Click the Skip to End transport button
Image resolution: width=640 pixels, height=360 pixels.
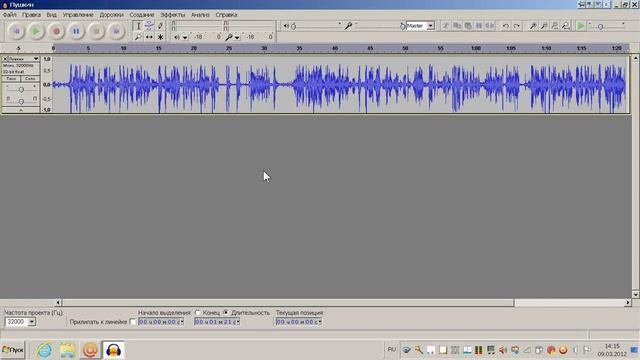click(116, 31)
